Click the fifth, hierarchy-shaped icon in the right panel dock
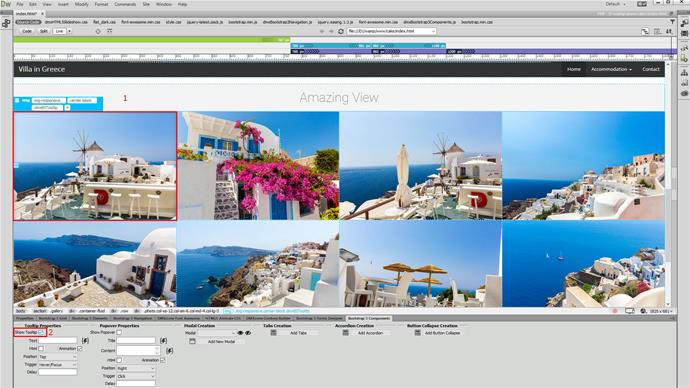Screen dimensions: 690x388 684,72
